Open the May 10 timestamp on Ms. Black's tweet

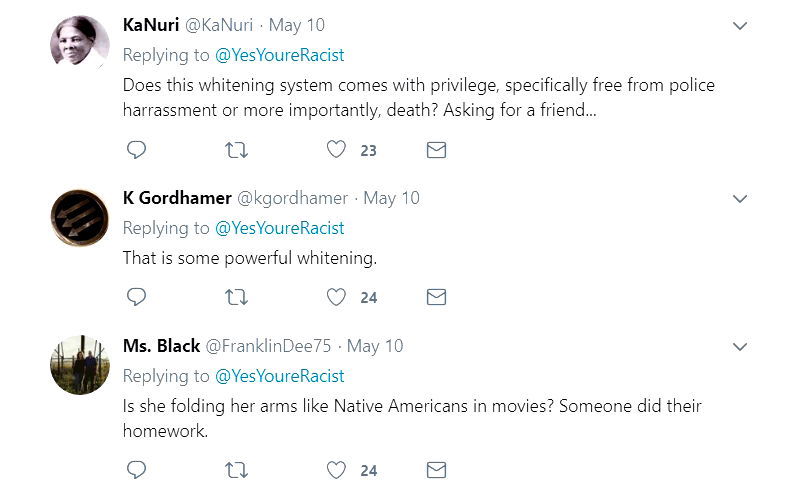374,346
